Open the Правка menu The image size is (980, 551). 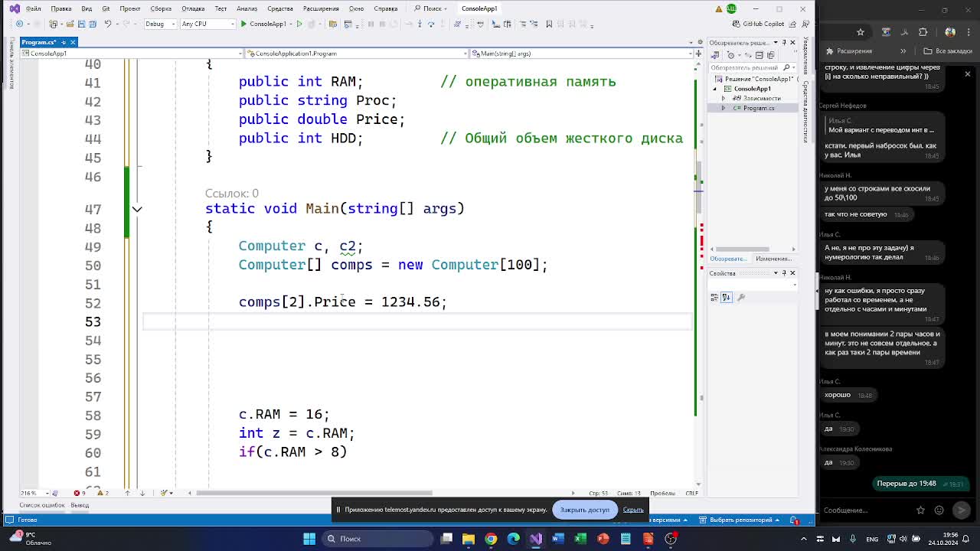(x=60, y=8)
